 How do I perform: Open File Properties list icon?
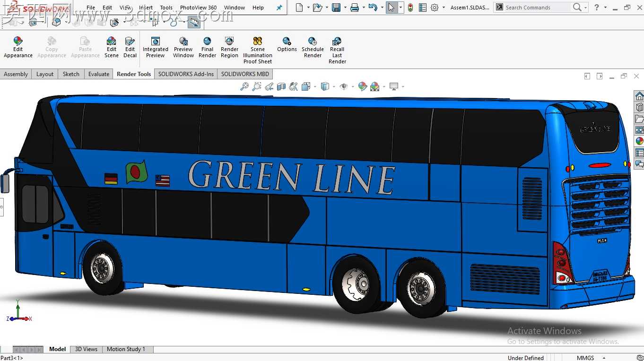[423, 8]
